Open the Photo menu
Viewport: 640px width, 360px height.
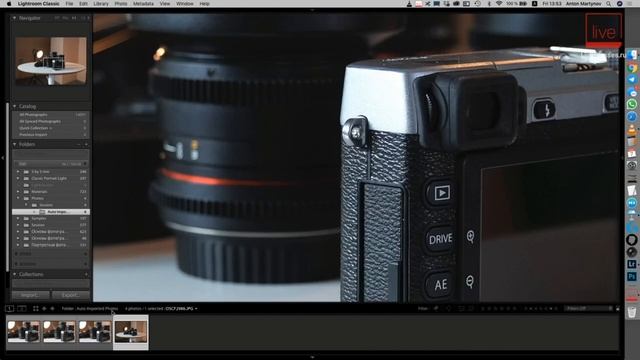click(x=121, y=4)
